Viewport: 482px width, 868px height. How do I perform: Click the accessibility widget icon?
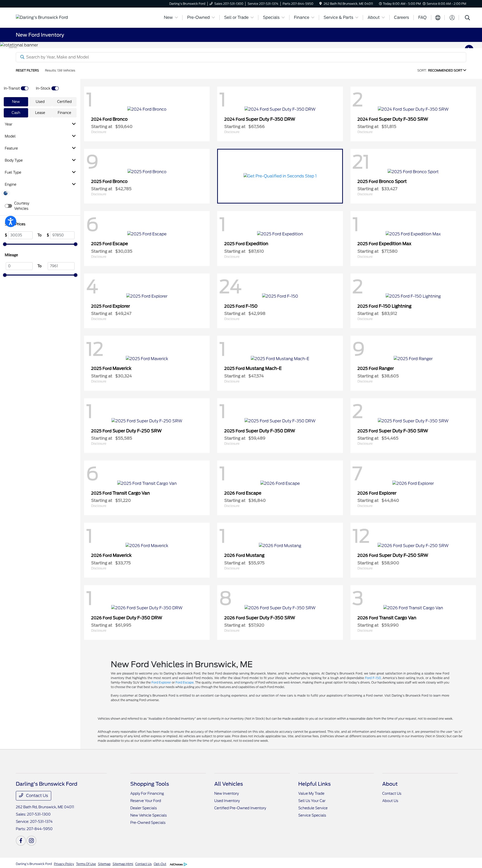(x=11, y=221)
